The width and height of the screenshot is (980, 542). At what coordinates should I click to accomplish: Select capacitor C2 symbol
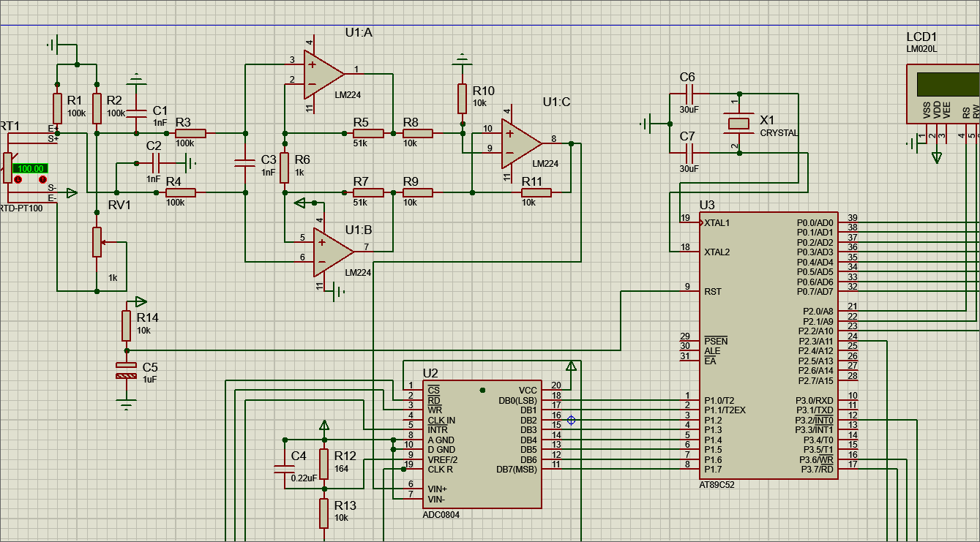[x=156, y=163]
